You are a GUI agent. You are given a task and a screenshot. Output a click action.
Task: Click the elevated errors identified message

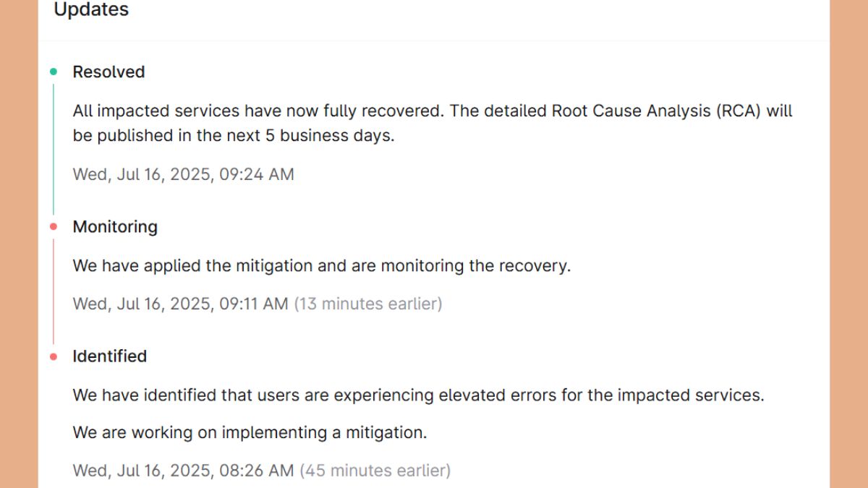pyautogui.click(x=418, y=395)
